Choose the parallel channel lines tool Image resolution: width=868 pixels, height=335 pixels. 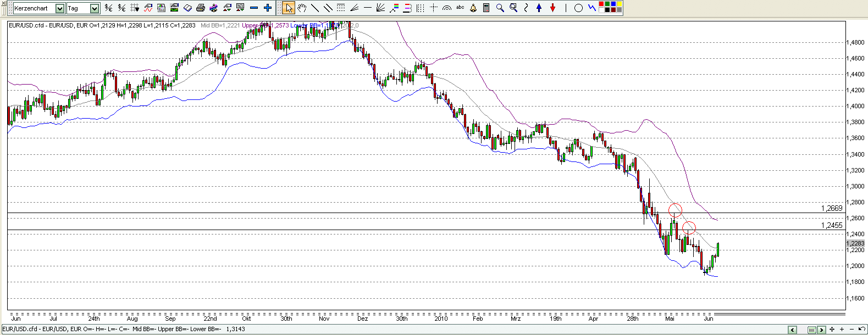click(x=328, y=8)
